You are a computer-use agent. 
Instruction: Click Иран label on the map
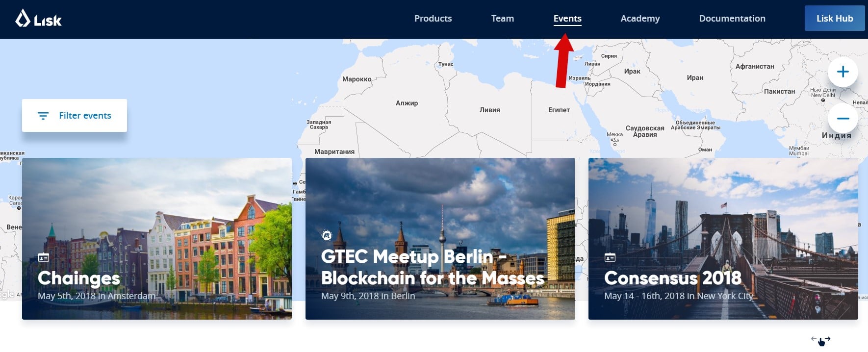pyautogui.click(x=695, y=77)
